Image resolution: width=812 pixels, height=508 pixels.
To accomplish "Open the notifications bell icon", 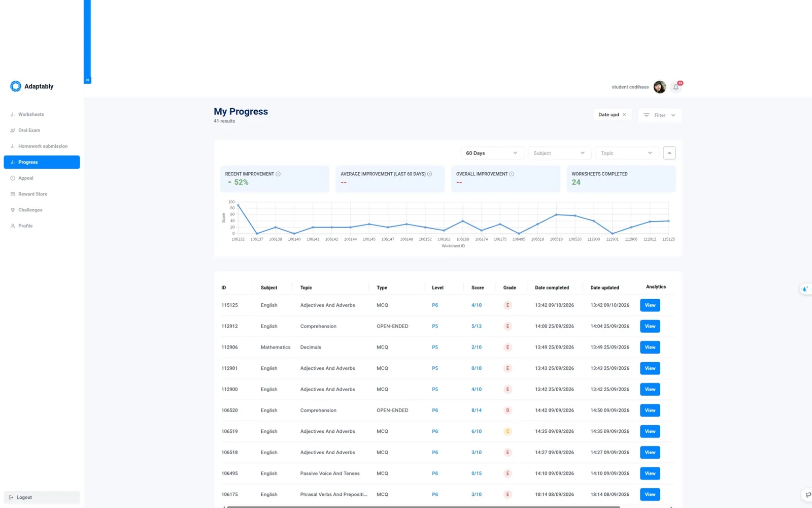I will (x=675, y=87).
